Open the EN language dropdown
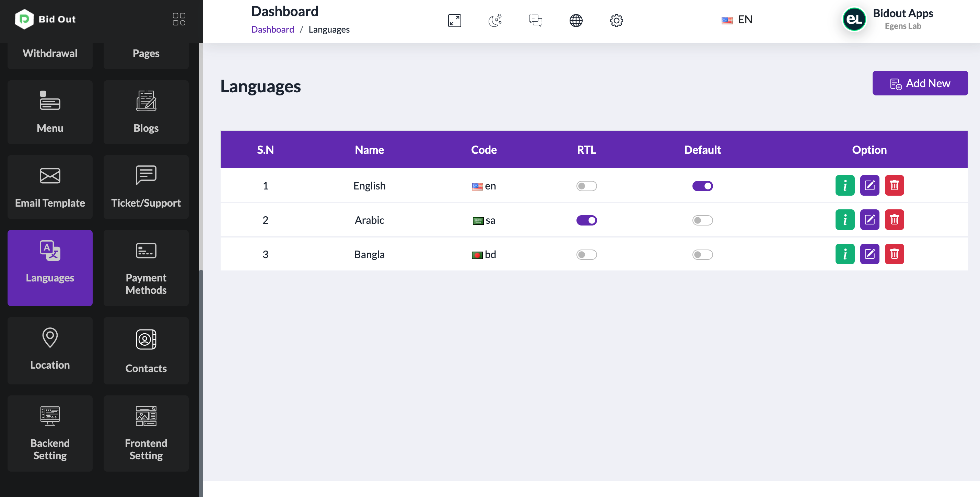The height and width of the screenshot is (497, 980). 737,20
